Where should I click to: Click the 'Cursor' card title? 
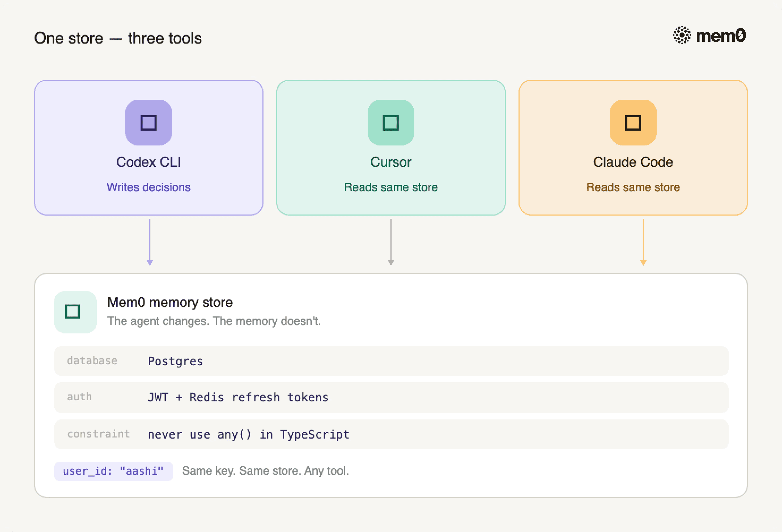391,162
